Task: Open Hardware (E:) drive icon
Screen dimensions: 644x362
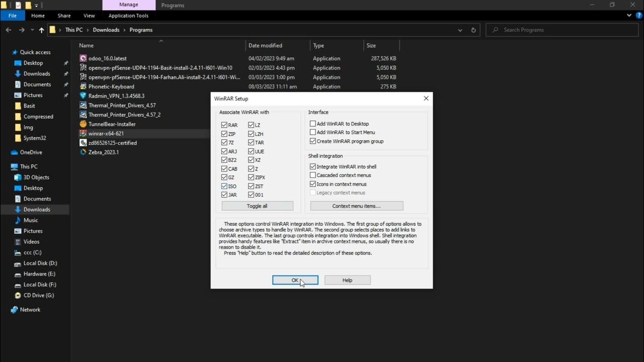Action: (18, 274)
